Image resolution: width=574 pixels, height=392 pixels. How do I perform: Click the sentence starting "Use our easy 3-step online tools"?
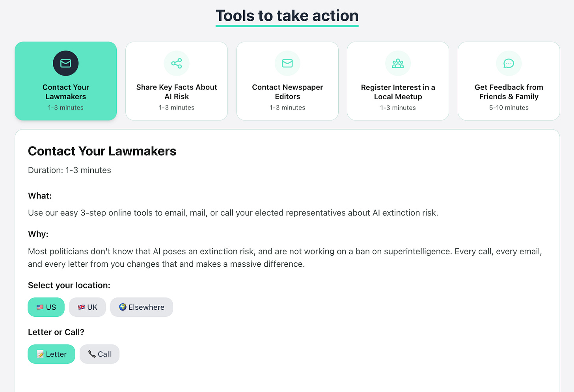pos(233,213)
